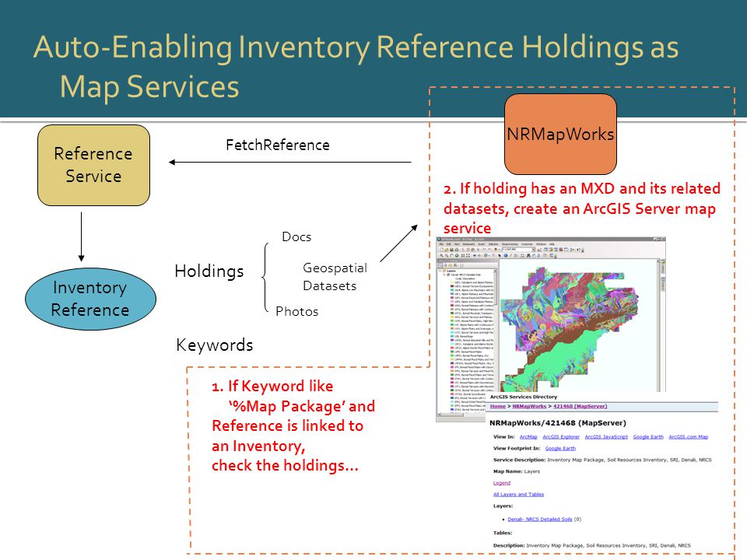
Task: Open the Geoprocessing menu in ArcMap
Action: tap(510, 244)
